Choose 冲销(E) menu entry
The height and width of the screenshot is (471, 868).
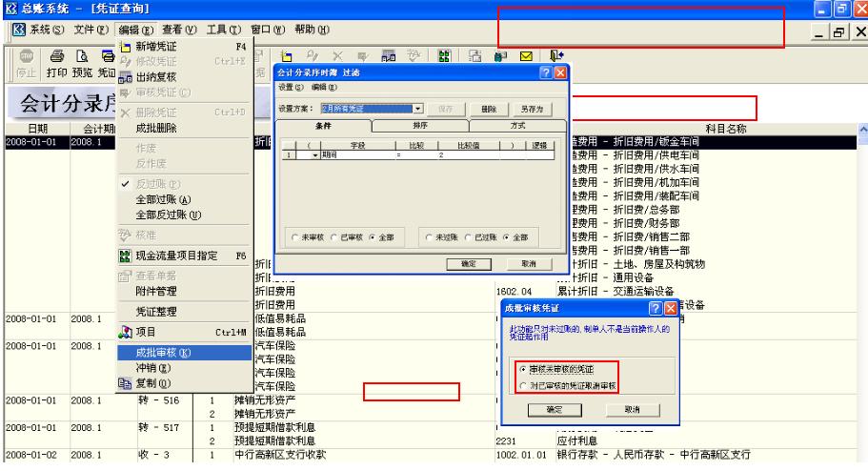tap(184, 368)
